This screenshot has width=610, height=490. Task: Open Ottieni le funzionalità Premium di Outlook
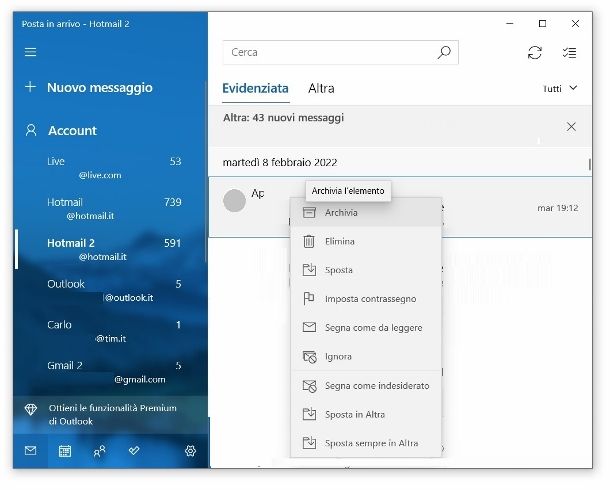pyautogui.click(x=110, y=415)
